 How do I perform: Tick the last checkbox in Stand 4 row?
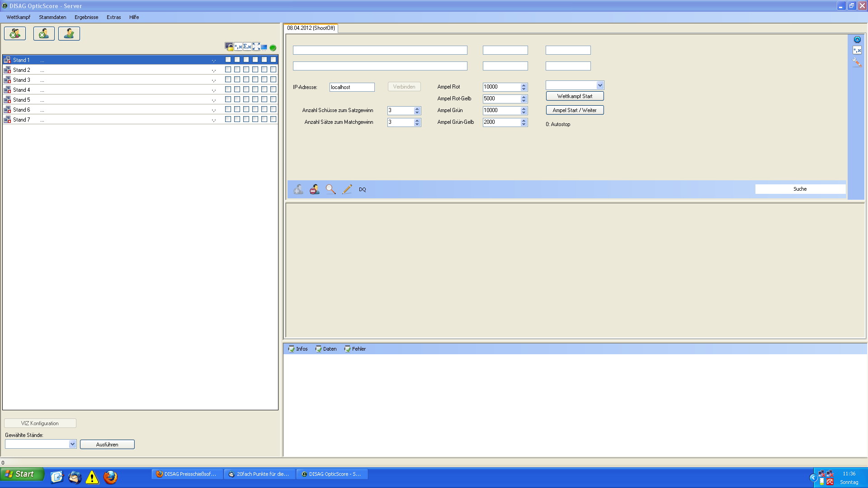pyautogui.click(x=273, y=89)
